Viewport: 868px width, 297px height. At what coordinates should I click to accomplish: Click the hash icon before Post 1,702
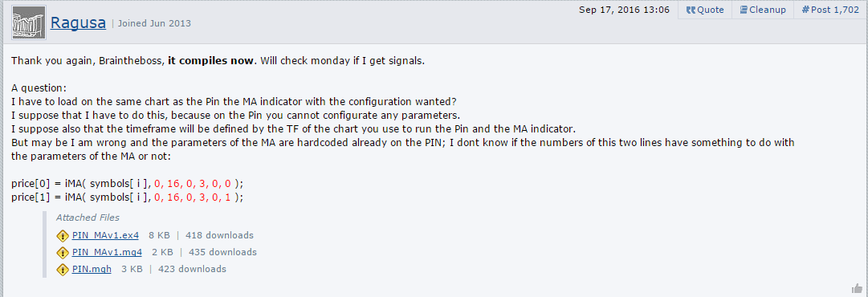[x=805, y=10]
